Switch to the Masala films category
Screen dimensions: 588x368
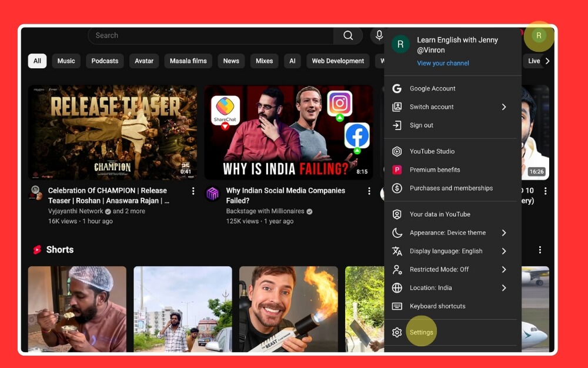tap(188, 61)
